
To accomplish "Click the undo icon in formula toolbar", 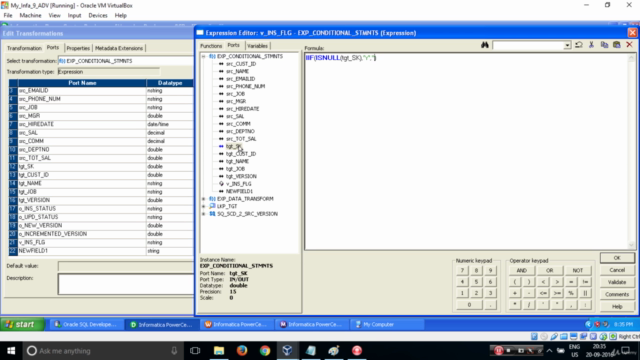I will pos(579,45).
